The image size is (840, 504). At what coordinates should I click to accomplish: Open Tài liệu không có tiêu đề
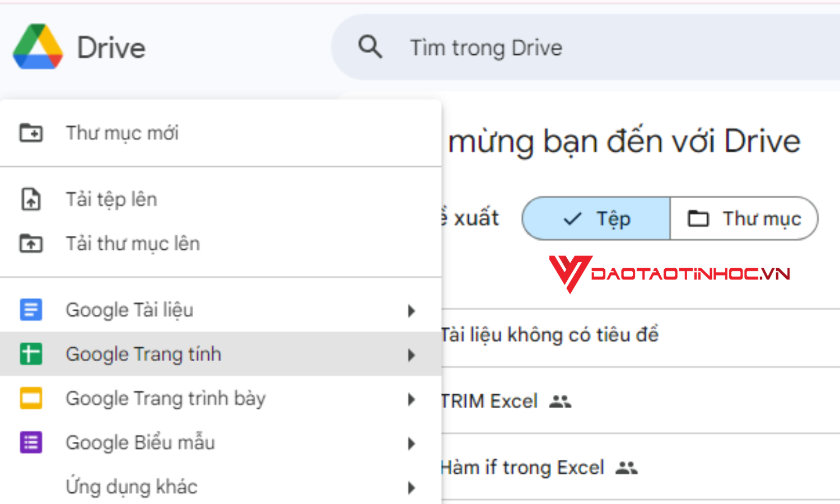tap(549, 334)
